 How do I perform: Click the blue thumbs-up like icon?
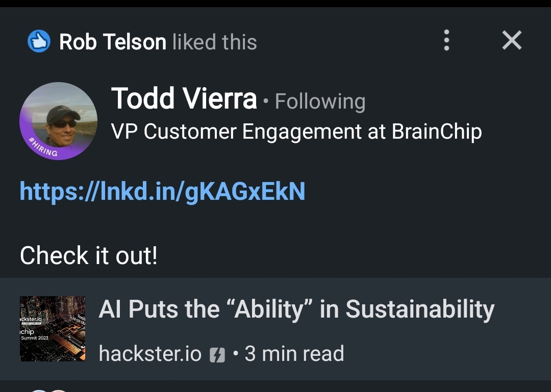39,41
